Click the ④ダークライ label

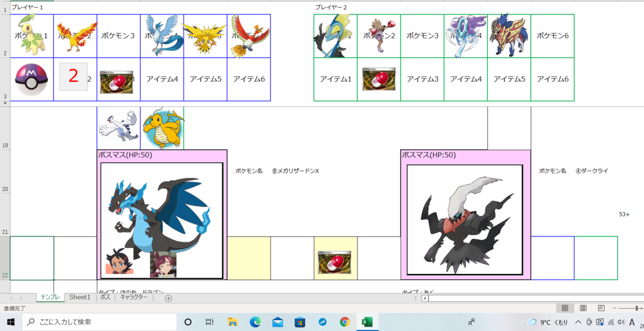(x=591, y=171)
